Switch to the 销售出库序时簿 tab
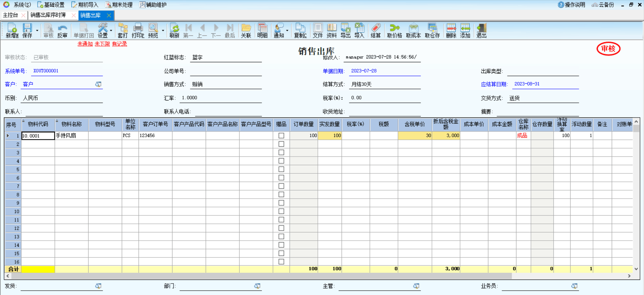The image size is (644, 295). [x=48, y=15]
